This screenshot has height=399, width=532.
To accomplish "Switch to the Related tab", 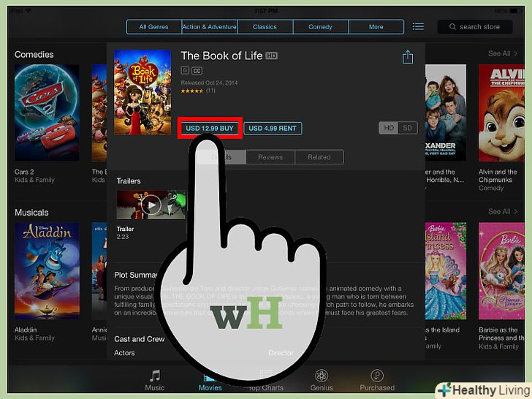I will 319,157.
